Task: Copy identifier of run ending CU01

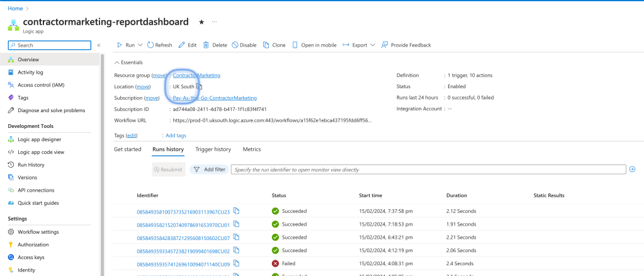Action: [x=237, y=224]
